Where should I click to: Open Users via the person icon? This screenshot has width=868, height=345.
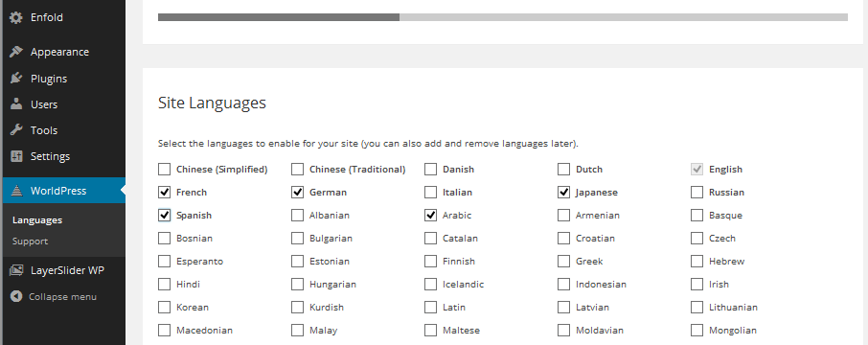(16, 103)
